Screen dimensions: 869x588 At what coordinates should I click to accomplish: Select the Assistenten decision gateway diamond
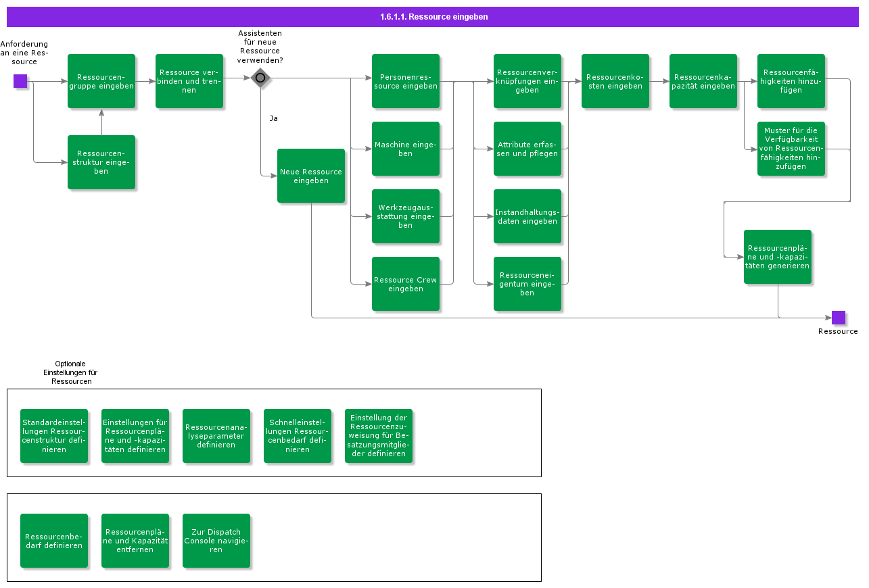[260, 78]
